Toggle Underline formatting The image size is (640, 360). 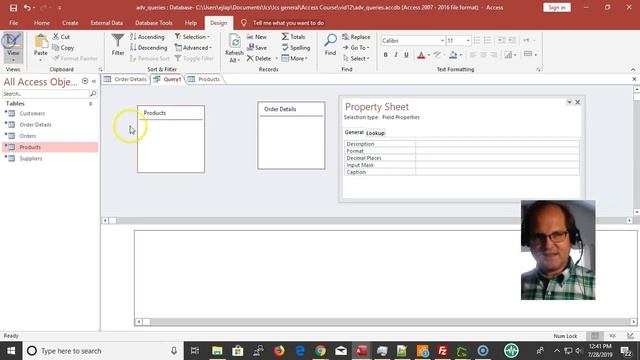pyautogui.click(x=406, y=55)
